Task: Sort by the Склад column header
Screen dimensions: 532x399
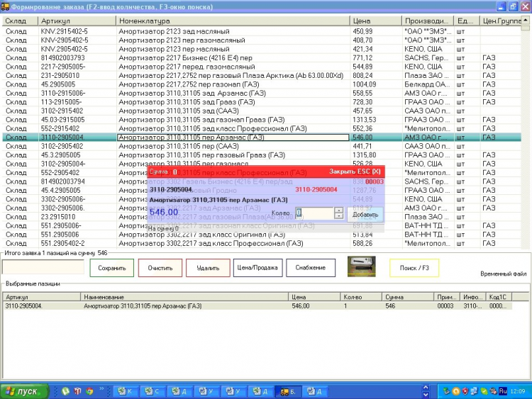Action: click(20, 21)
